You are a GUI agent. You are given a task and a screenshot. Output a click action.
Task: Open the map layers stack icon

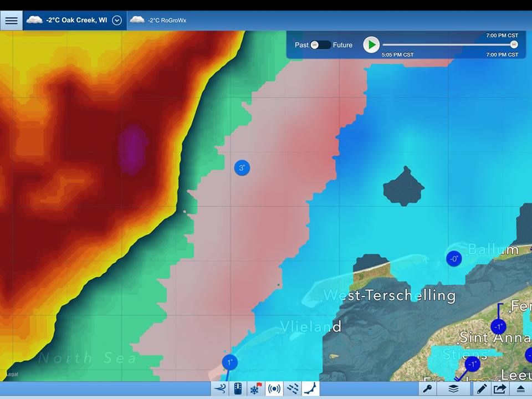(x=453, y=389)
